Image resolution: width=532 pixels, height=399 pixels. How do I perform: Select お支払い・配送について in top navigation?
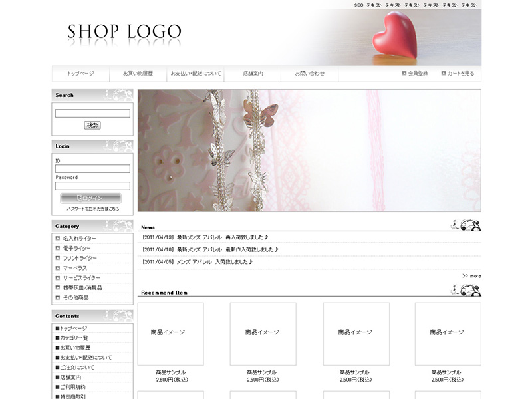(196, 74)
